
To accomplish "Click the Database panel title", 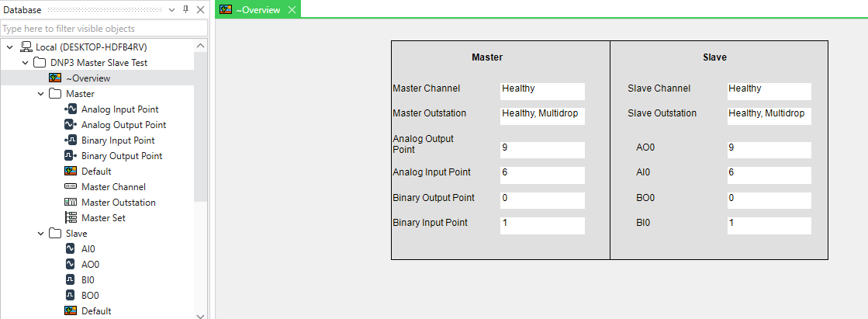I will 22,10.
